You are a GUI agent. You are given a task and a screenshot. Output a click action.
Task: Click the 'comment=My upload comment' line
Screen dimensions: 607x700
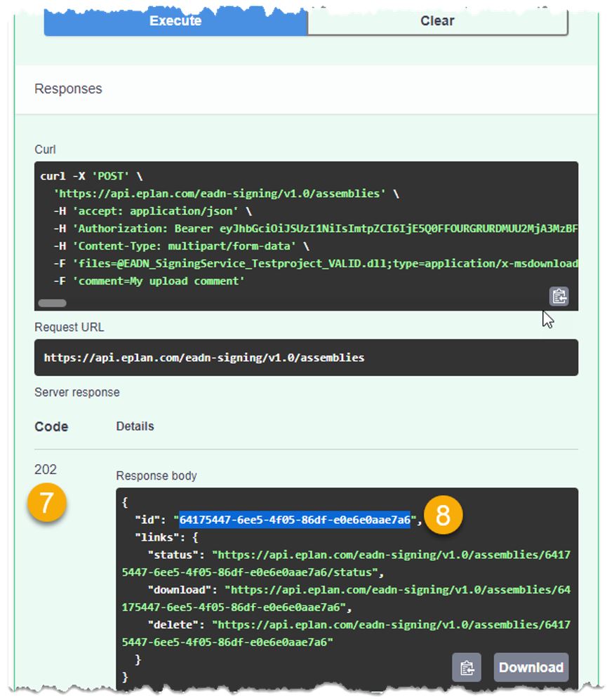click(149, 281)
